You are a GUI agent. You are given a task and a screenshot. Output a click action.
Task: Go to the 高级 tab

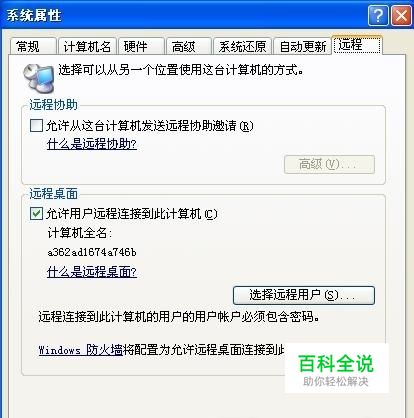pos(189,46)
